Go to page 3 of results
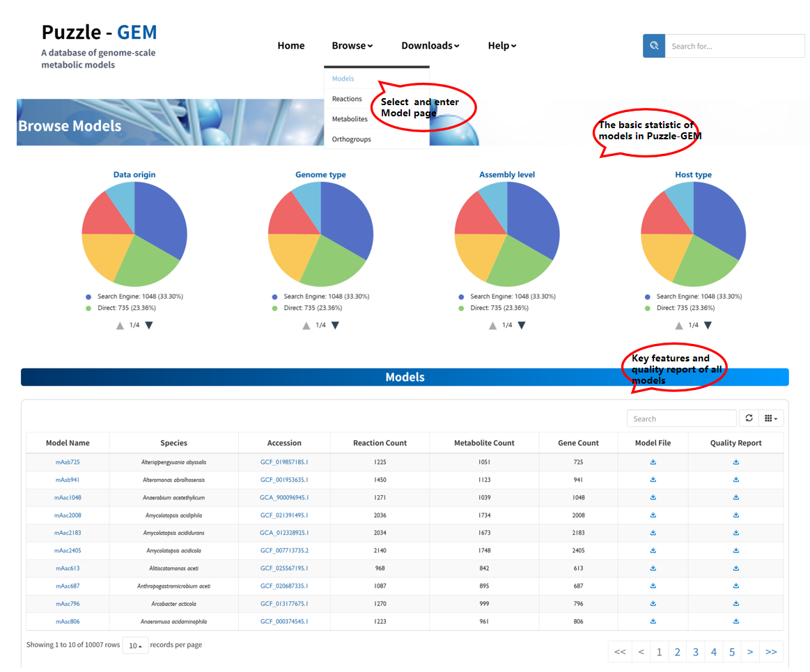The image size is (810, 672). (695, 653)
